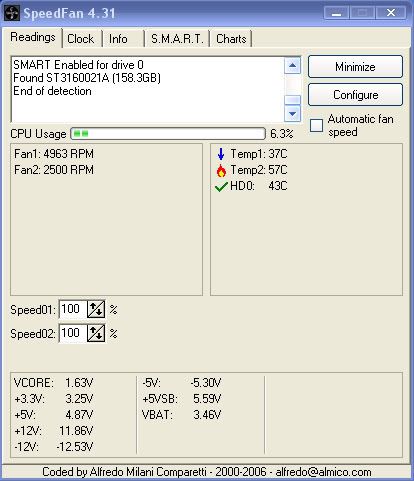Click the 'Temp1: 37C' reading
414x481 pixels.
pyautogui.click(x=259, y=154)
